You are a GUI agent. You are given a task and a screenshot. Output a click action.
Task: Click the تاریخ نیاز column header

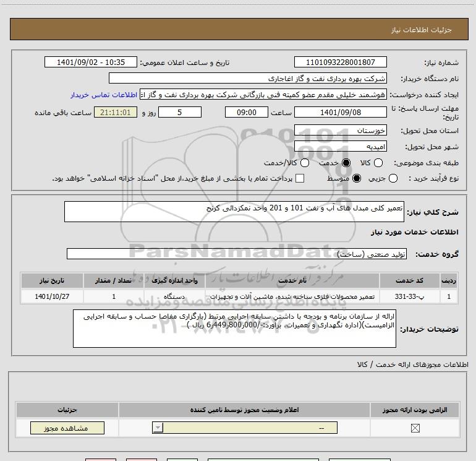pyautogui.click(x=52, y=280)
